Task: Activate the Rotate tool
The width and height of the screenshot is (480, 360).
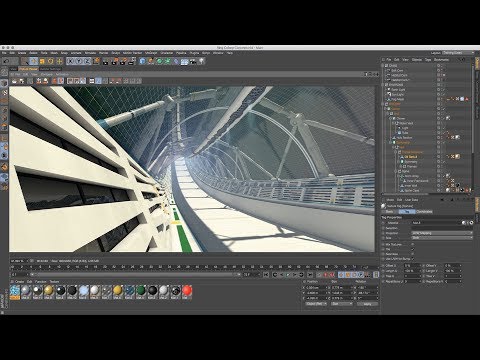Action: click(51, 61)
